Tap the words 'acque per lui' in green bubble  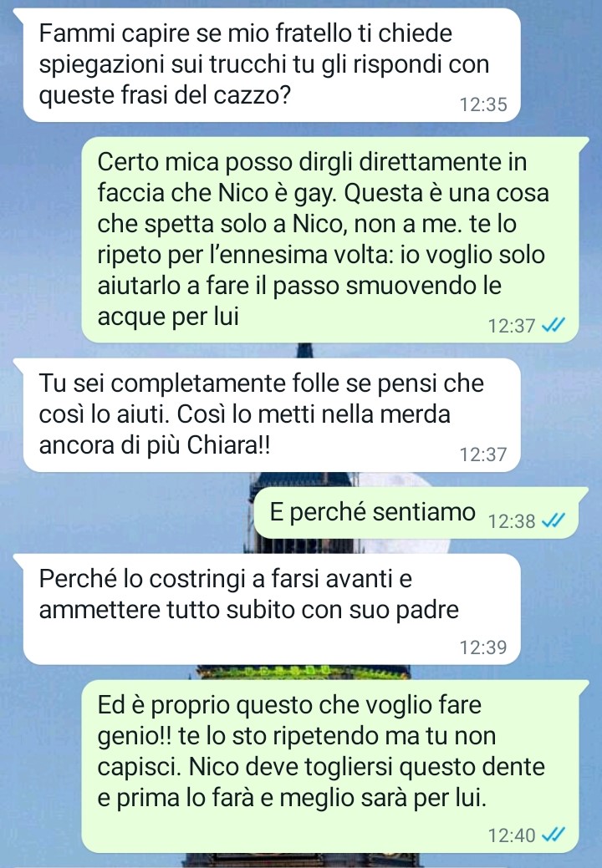pos(168,317)
